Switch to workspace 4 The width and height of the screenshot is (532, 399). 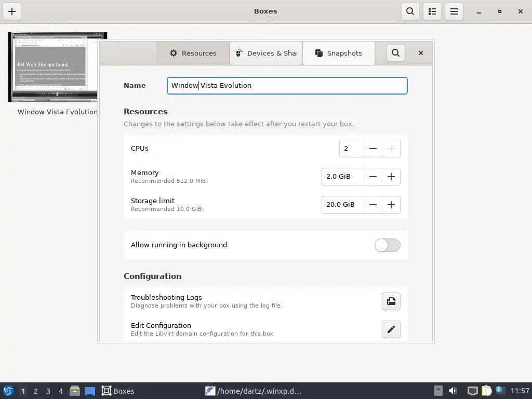(61, 391)
